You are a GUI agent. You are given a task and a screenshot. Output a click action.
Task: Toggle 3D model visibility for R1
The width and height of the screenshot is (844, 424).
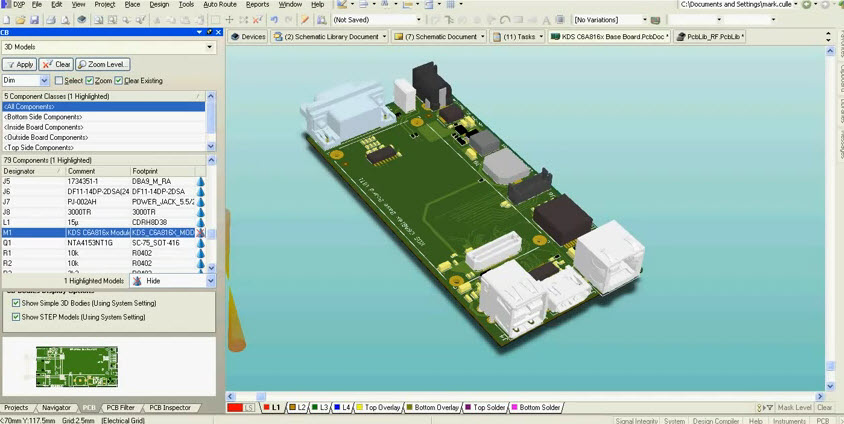[200, 253]
